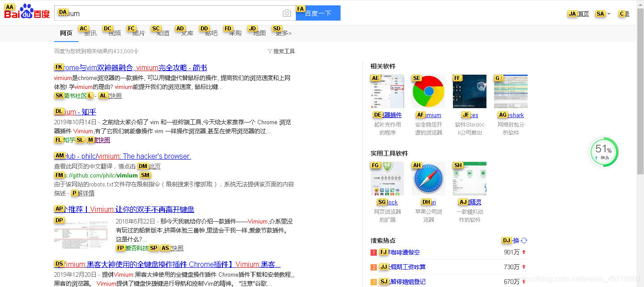Click the Wireshark software thumbnail

pos(511,91)
